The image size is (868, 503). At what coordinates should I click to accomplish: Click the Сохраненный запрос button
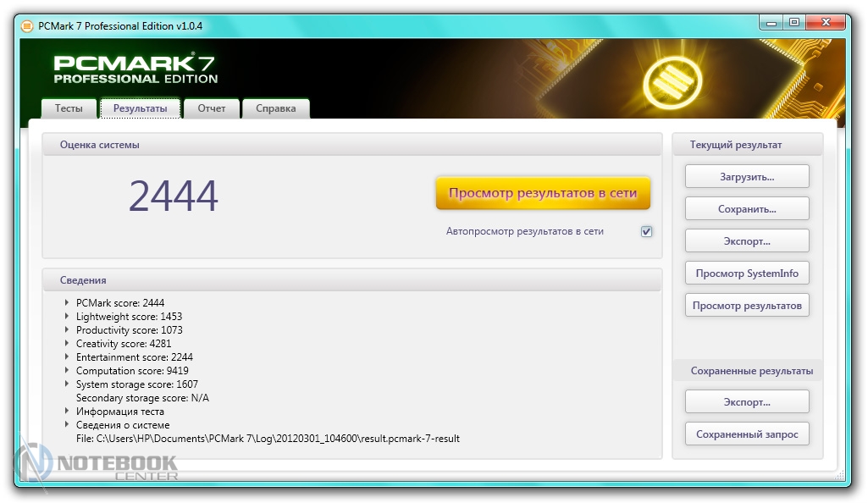746,434
